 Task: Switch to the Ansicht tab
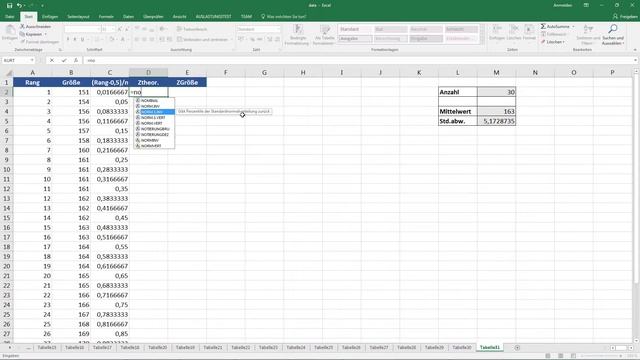point(180,17)
